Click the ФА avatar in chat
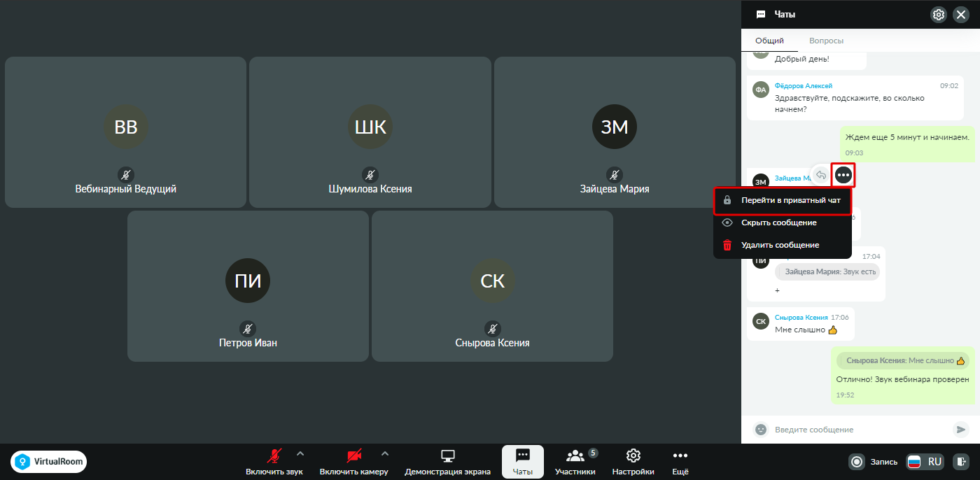980x480 pixels. tap(761, 90)
